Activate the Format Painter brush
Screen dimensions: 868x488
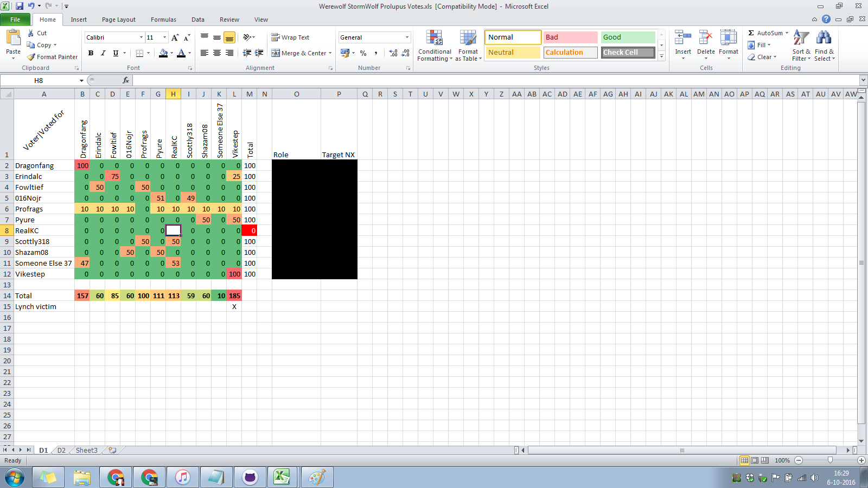[31, 57]
